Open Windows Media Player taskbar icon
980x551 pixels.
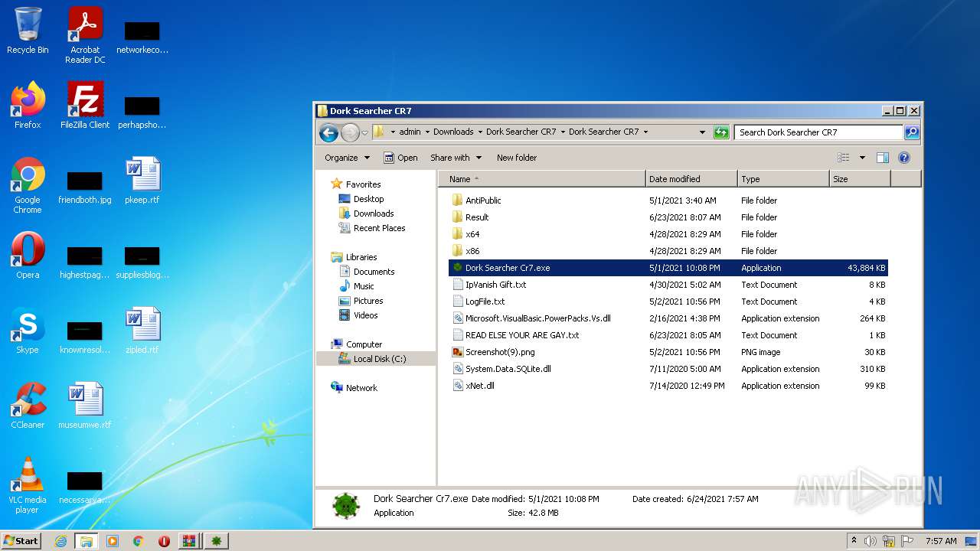tap(113, 541)
